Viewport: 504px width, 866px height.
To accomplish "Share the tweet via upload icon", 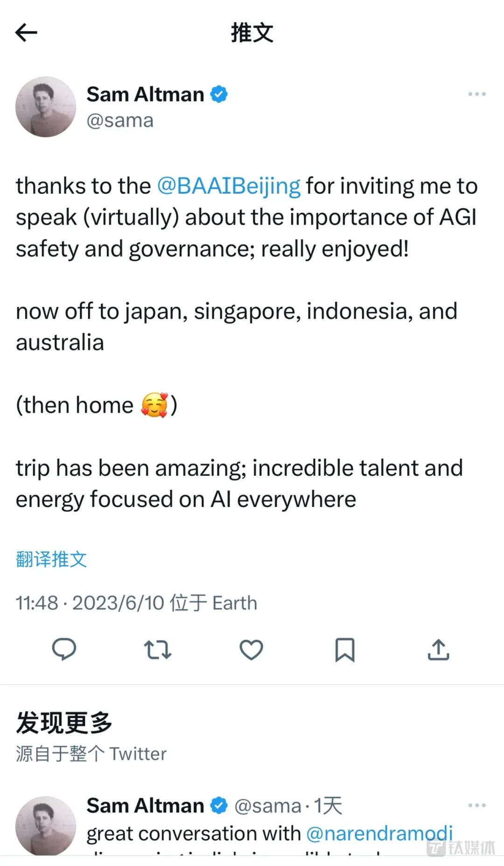I will pos(438,649).
